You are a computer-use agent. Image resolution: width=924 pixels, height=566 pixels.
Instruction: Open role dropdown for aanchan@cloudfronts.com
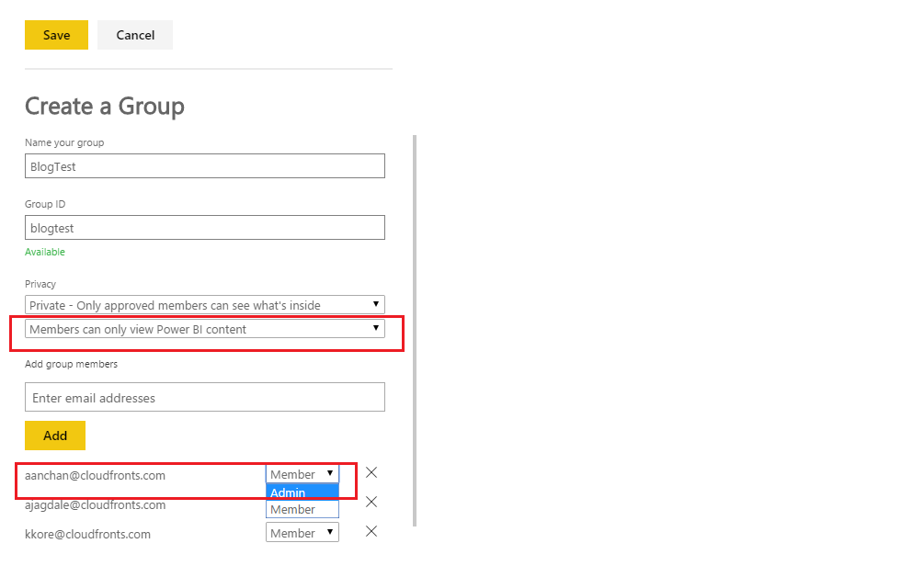coord(302,473)
